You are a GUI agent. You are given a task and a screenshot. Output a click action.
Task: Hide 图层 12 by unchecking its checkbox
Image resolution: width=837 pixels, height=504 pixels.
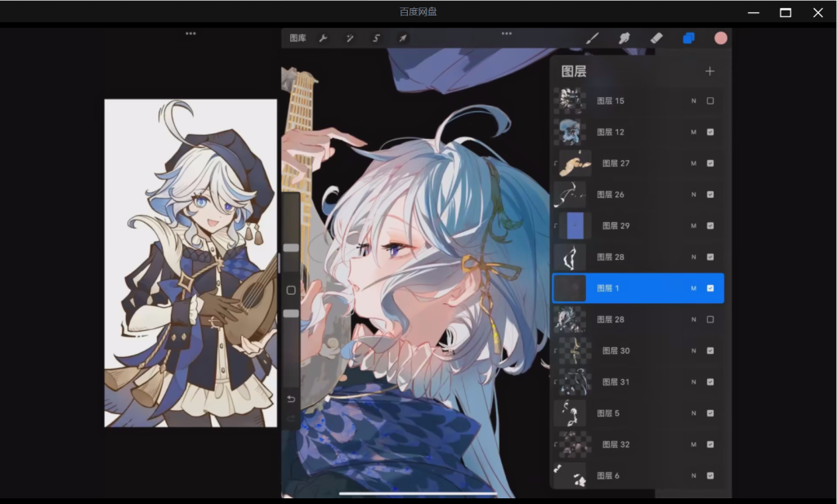tap(710, 132)
